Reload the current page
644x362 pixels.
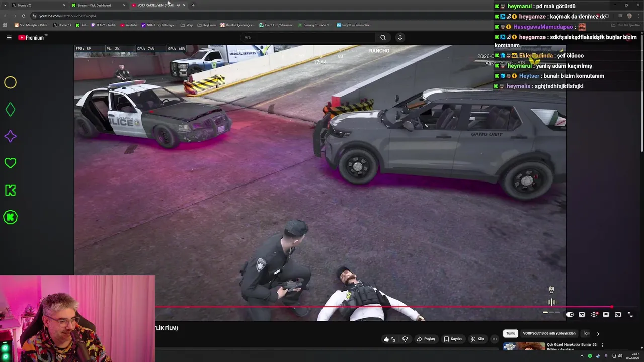coord(23,16)
